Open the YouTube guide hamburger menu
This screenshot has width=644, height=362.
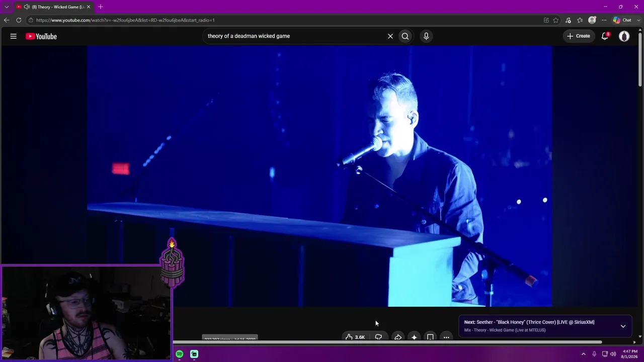point(14,36)
